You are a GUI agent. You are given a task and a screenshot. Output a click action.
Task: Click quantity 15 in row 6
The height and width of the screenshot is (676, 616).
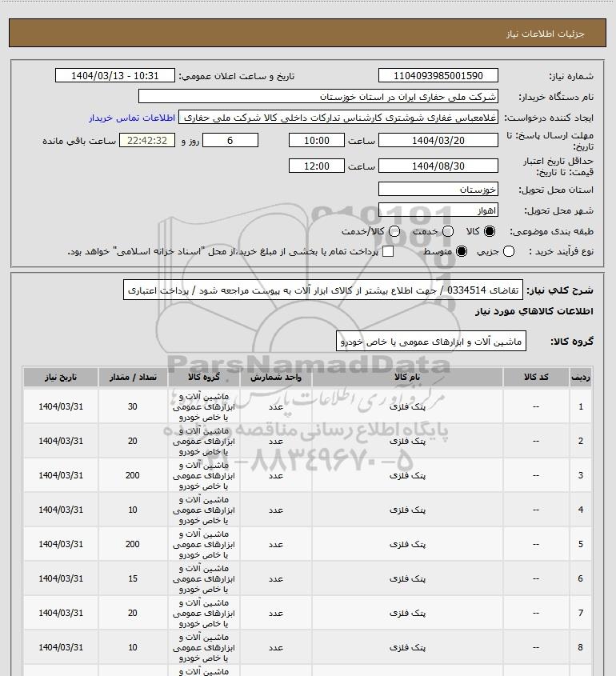132,578
